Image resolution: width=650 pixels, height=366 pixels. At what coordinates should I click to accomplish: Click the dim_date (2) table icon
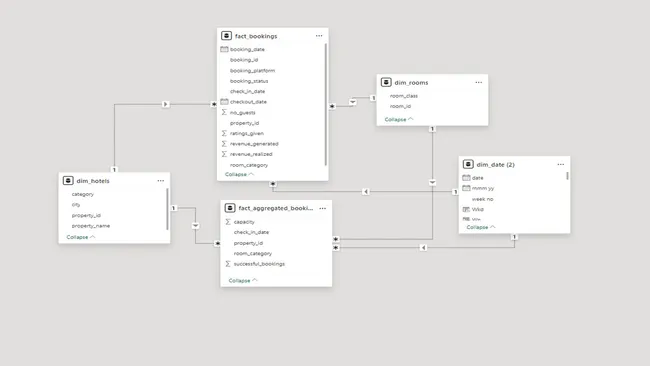pos(468,165)
